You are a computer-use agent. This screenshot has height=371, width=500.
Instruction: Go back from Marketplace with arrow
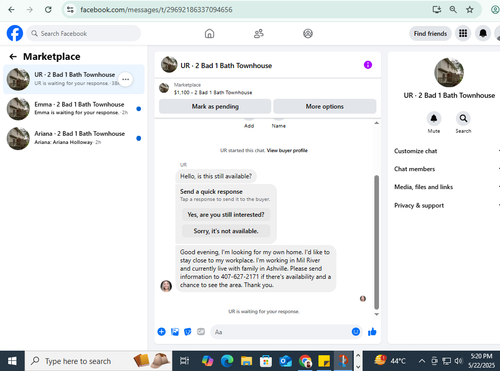(13, 57)
